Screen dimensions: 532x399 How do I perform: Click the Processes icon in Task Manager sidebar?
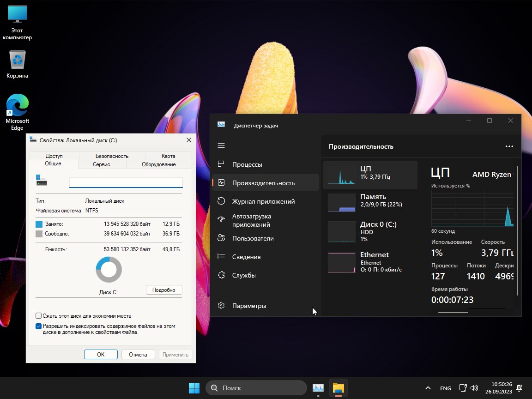click(221, 164)
